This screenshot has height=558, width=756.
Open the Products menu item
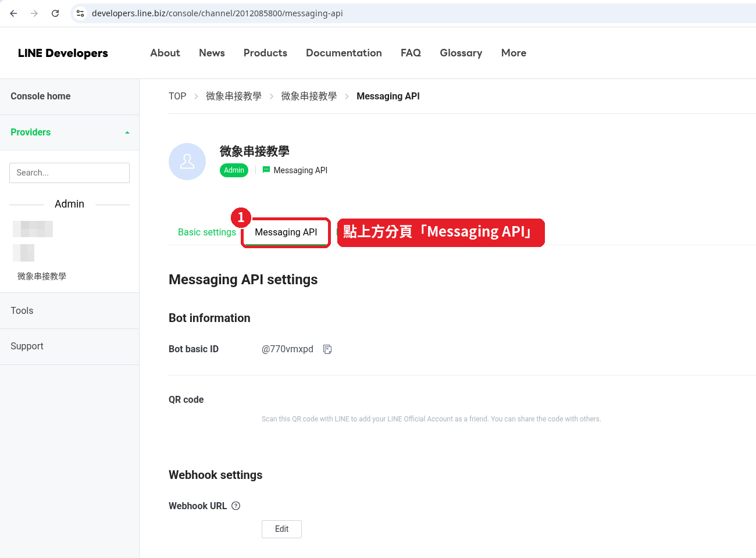click(265, 53)
